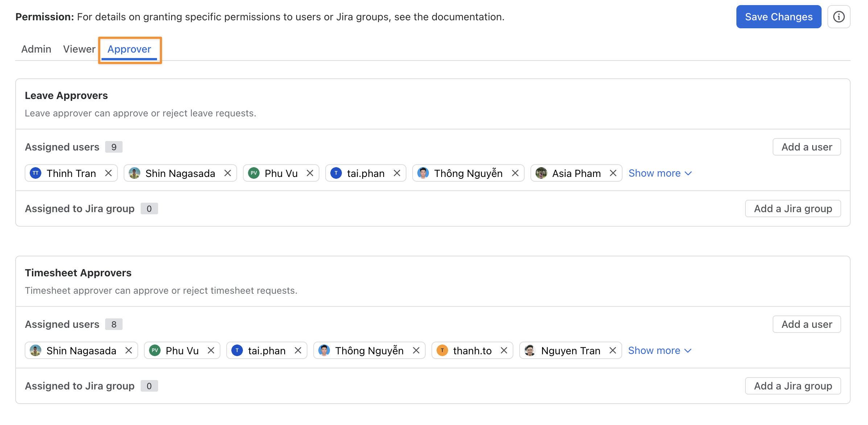868x425 pixels.
Task: Click Phu Vu's PV avatar in Timesheet Approvers
Action: coord(155,351)
